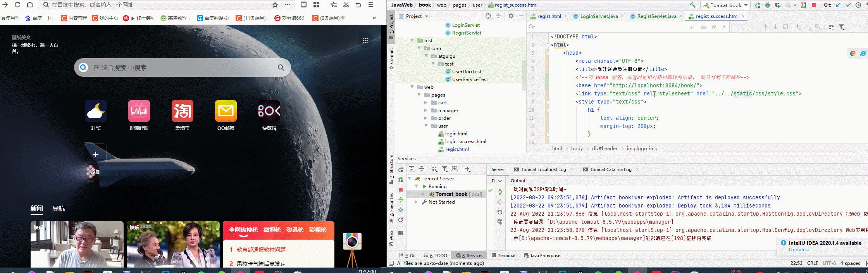Click the Update... link in IDEA notification
Viewport: 868px width, 273px height.
[799, 250]
